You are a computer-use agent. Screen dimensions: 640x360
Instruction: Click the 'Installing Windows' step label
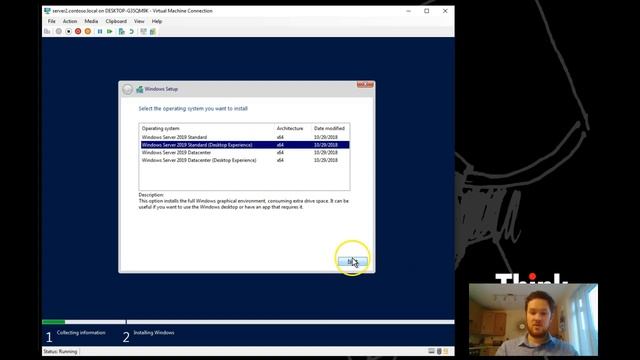click(154, 333)
